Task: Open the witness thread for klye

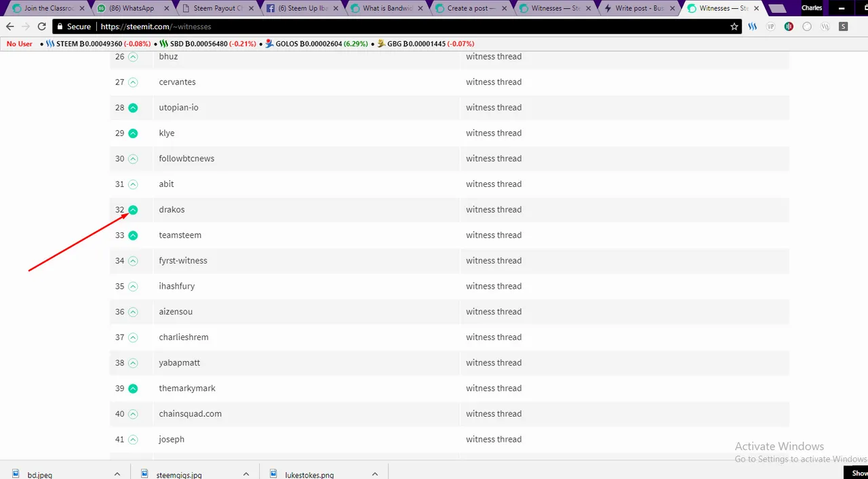Action: pyautogui.click(x=494, y=133)
